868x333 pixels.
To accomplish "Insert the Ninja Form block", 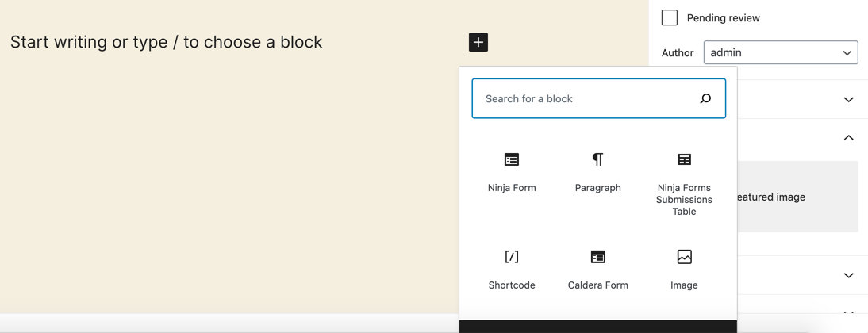I will 512,171.
